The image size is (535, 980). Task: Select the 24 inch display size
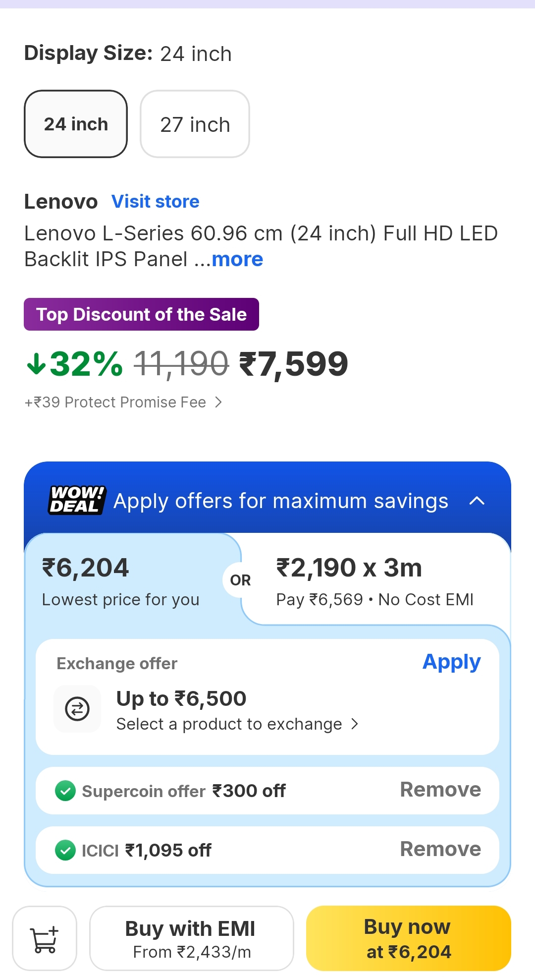(x=76, y=124)
